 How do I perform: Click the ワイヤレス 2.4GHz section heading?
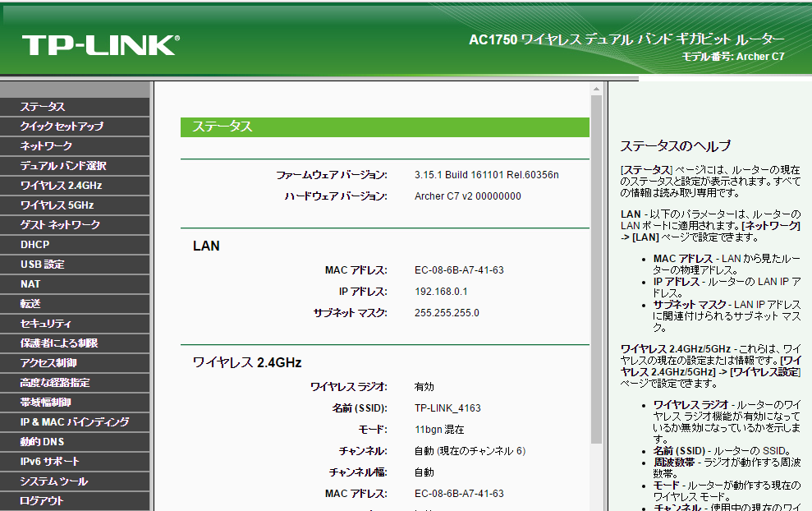tap(247, 363)
